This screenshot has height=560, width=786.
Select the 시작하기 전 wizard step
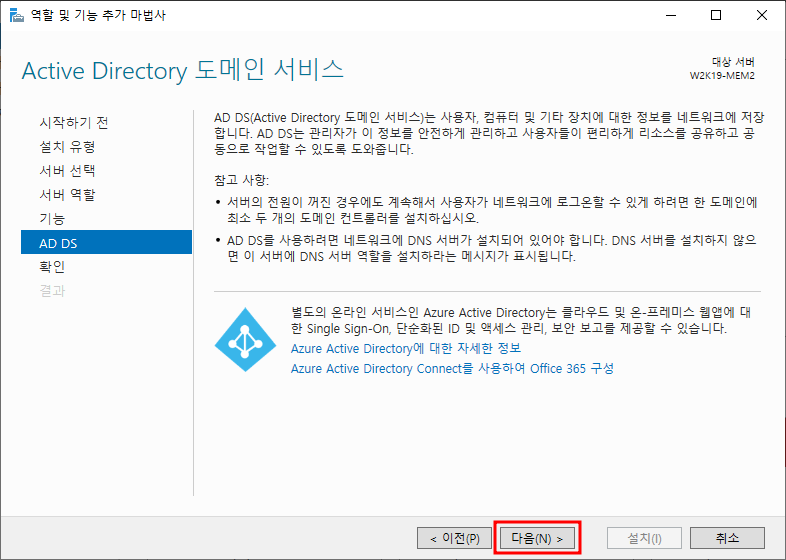(74, 122)
